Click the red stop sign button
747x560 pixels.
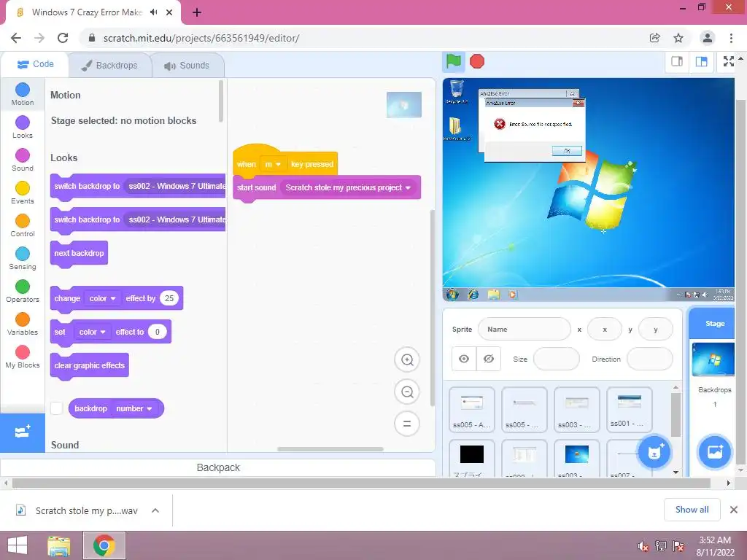[x=477, y=61]
